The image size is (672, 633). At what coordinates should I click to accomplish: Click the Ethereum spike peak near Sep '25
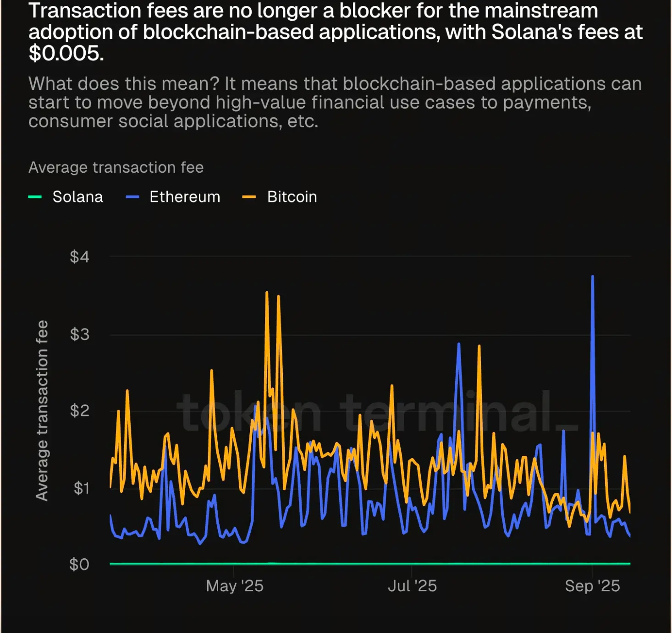(593, 276)
